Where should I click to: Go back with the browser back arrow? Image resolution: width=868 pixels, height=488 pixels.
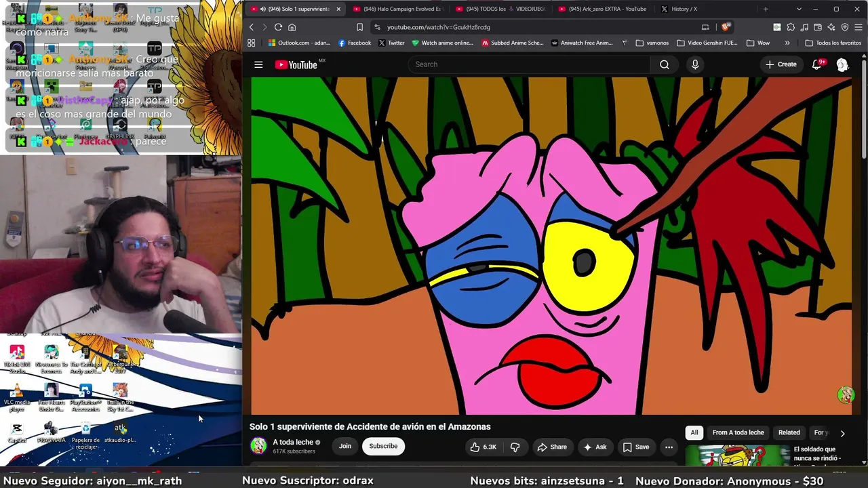tap(252, 27)
